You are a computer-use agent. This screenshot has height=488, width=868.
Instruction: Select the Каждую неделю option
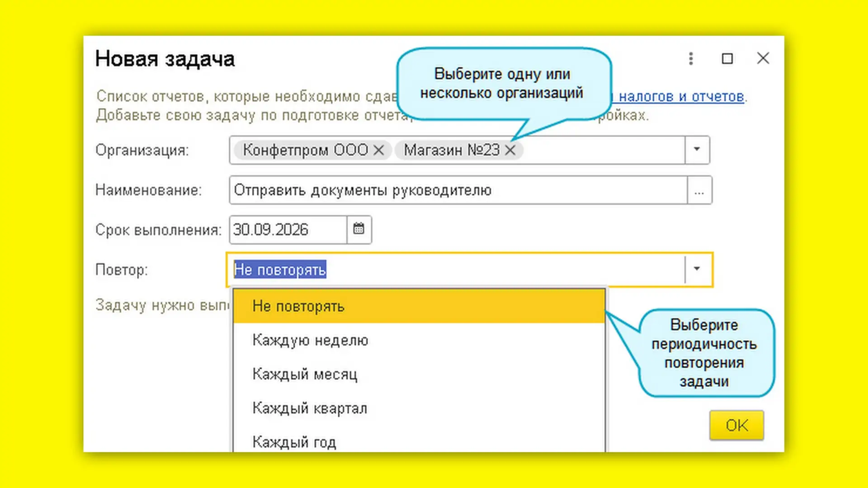[419, 340]
